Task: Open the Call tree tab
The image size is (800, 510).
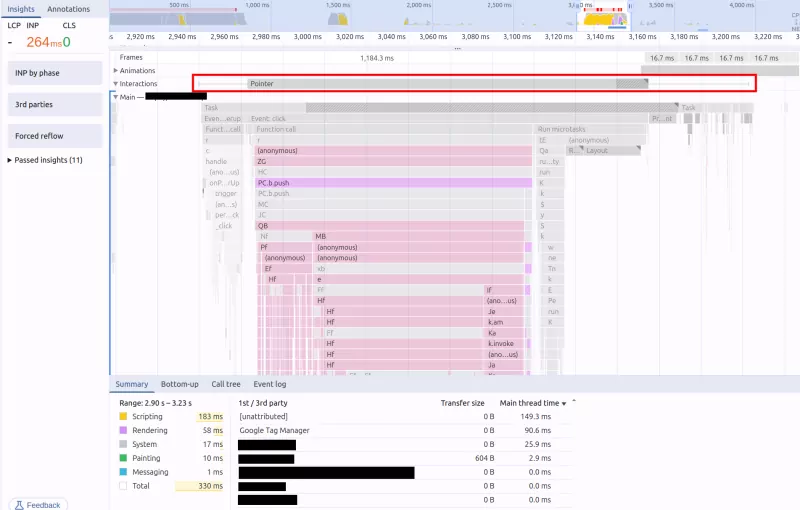Action: pos(225,384)
